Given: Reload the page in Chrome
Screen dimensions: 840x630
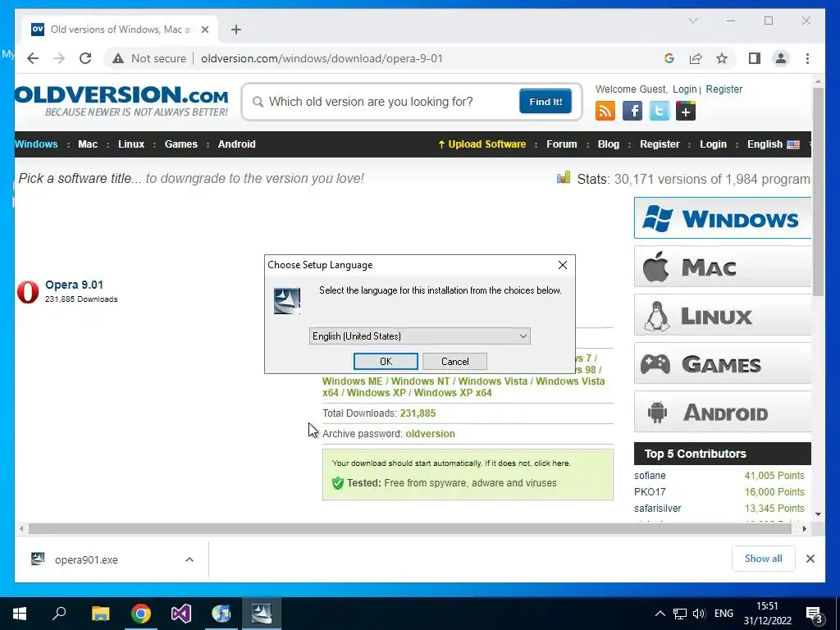Looking at the screenshot, I should tap(85, 58).
